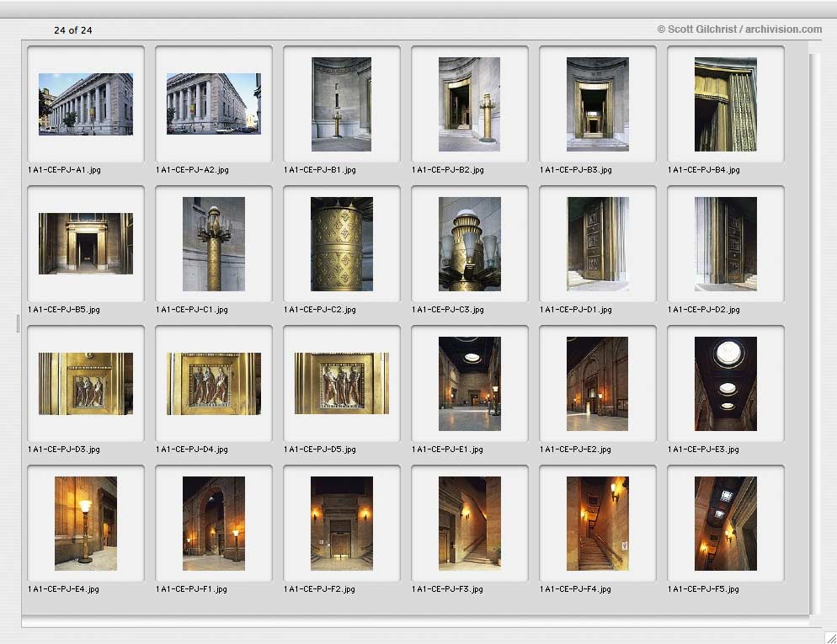Click filename label 1A1-CE-PJ-D1.jpg
This screenshot has height=644, width=837.
[x=576, y=310]
